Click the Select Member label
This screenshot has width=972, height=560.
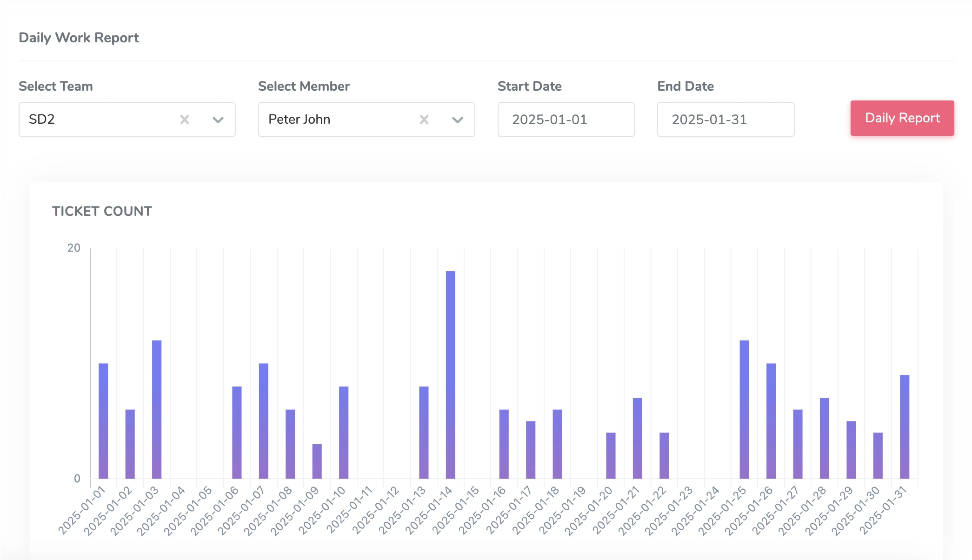[304, 86]
